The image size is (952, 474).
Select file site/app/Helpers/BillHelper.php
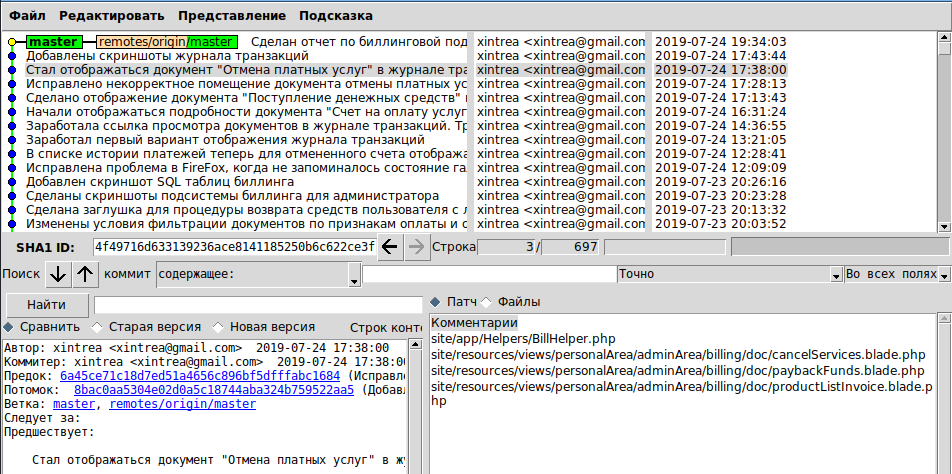[x=523, y=338]
